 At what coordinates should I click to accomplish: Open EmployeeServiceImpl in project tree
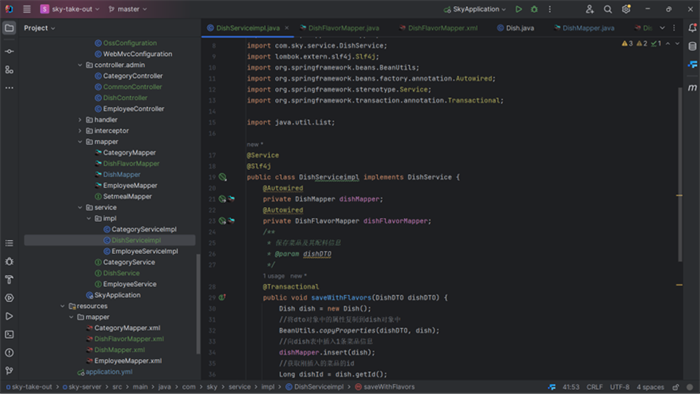[145, 251]
